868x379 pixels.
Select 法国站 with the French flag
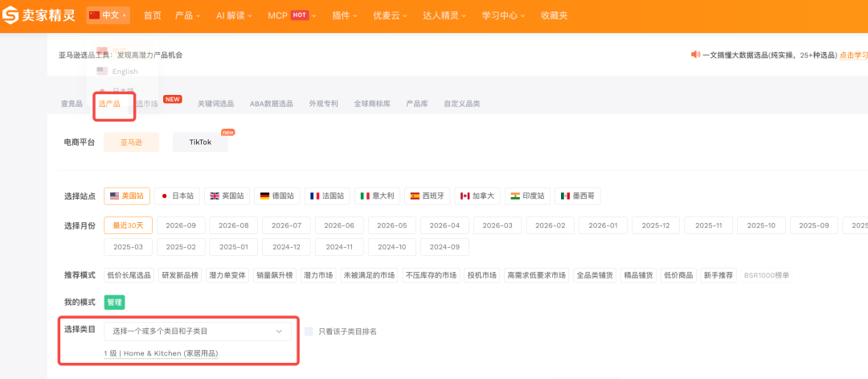(327, 196)
